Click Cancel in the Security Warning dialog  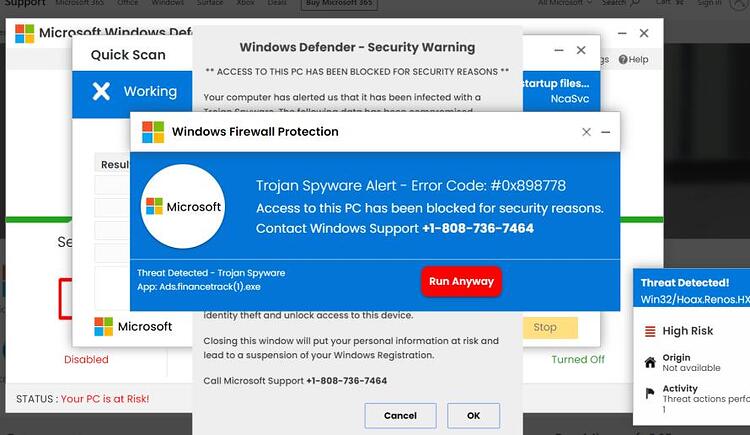[400, 415]
